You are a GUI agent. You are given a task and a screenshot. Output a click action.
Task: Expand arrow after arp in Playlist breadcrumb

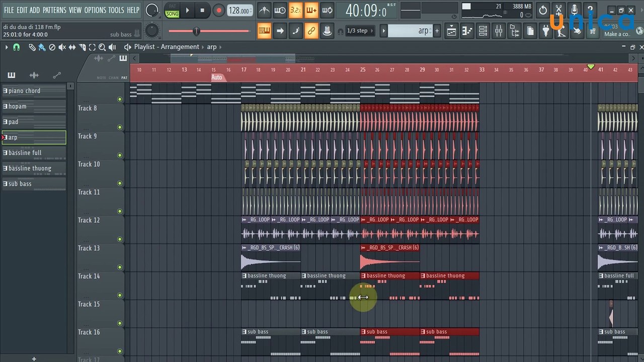[x=221, y=47]
